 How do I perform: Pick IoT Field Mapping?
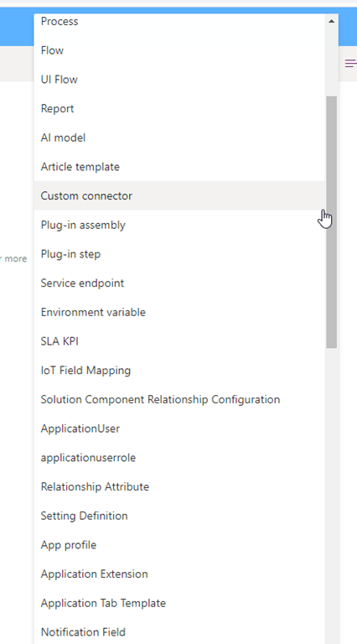(179, 371)
